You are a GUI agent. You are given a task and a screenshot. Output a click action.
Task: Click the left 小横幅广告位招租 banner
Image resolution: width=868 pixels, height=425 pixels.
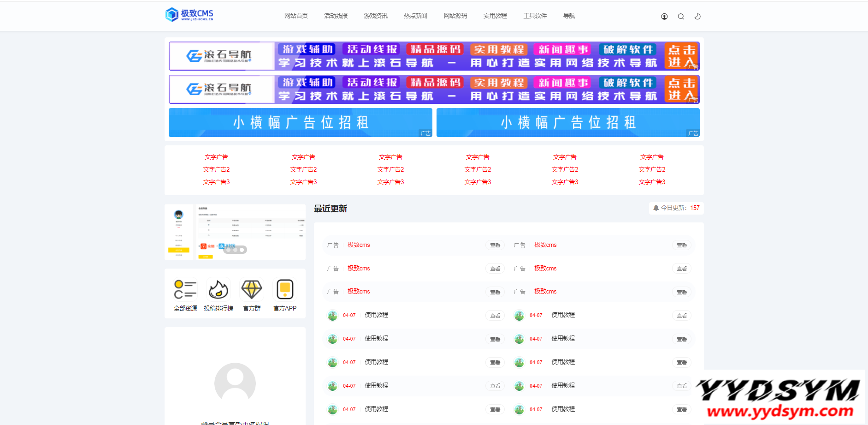300,122
